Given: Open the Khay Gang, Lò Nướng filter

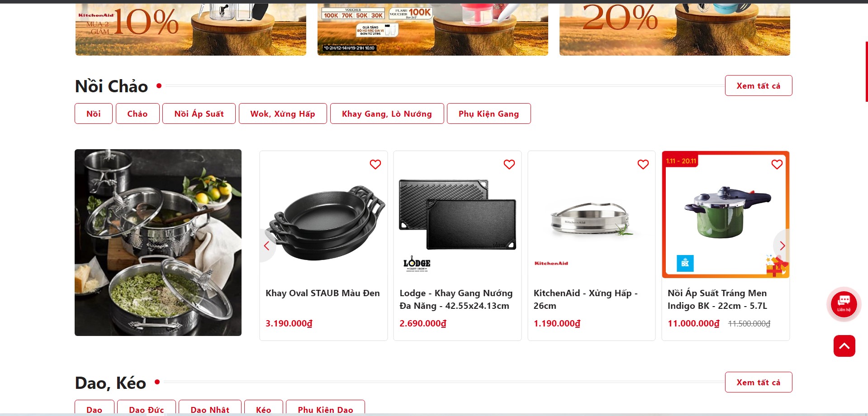Looking at the screenshot, I should point(387,113).
